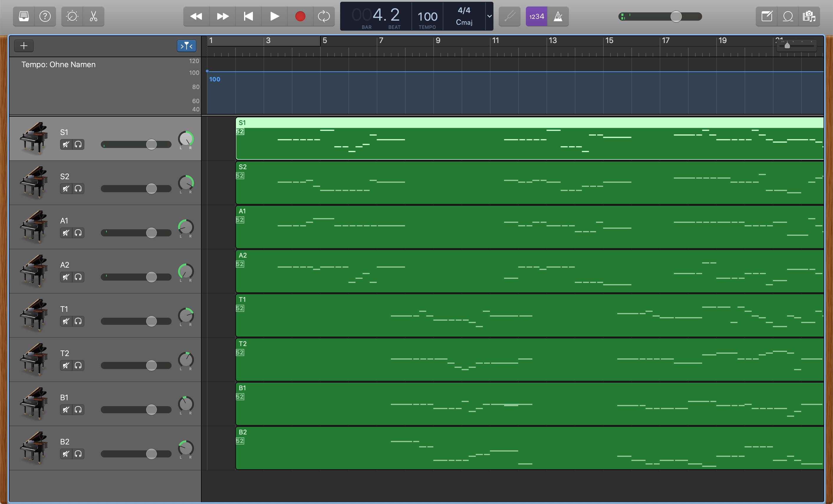Open the LCD display mode dropdown arrow

(x=489, y=16)
